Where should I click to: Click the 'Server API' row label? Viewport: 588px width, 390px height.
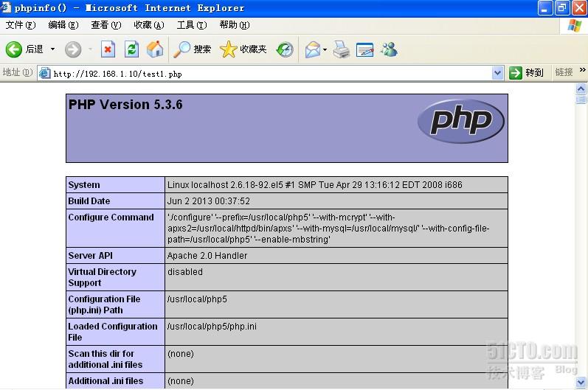point(90,256)
